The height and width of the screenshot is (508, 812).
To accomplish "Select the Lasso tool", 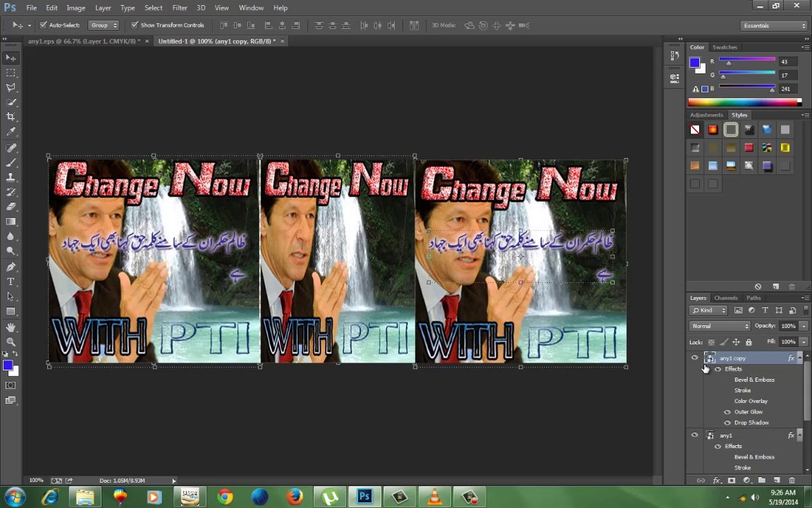I will coord(11,87).
